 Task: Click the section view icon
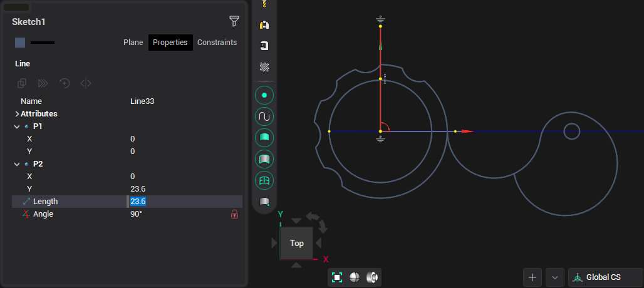tap(372, 277)
